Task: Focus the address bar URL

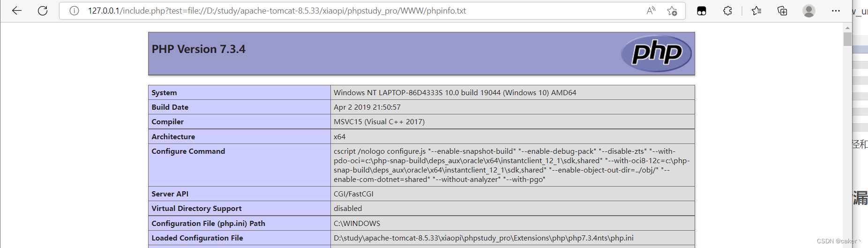Action: coord(277,11)
